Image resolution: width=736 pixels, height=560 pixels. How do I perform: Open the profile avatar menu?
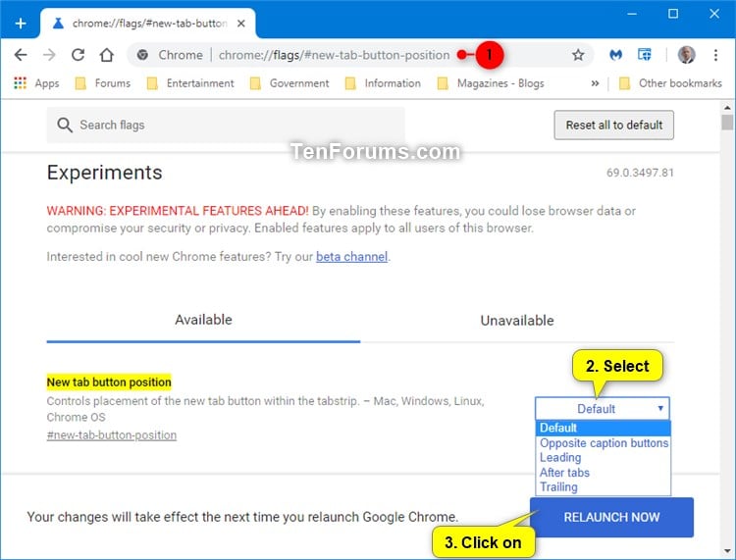click(686, 55)
